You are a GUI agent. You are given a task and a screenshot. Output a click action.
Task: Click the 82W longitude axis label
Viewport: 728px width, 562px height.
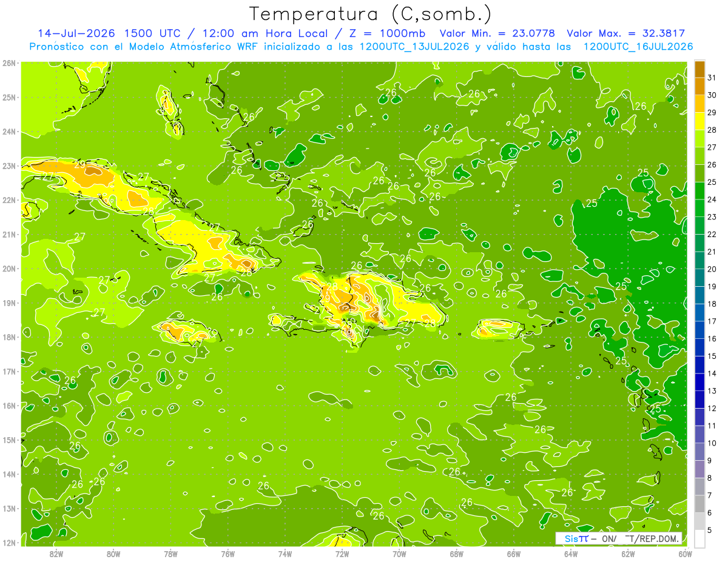pos(56,554)
